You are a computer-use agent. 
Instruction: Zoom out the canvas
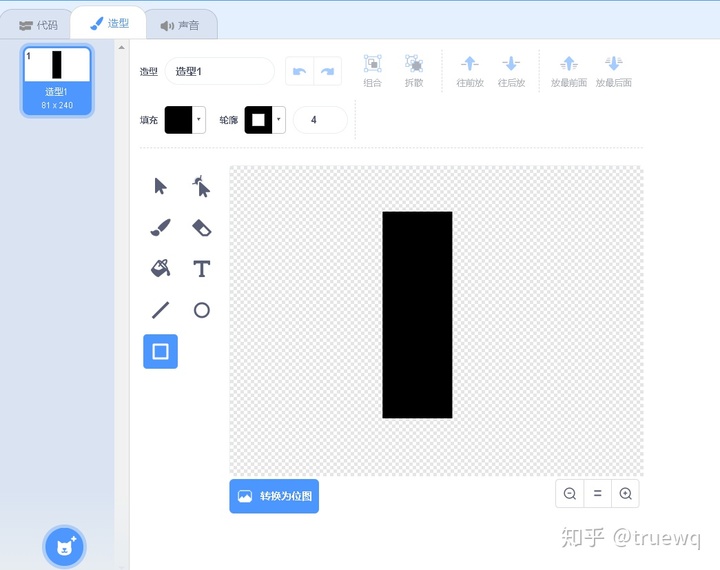[x=570, y=494]
